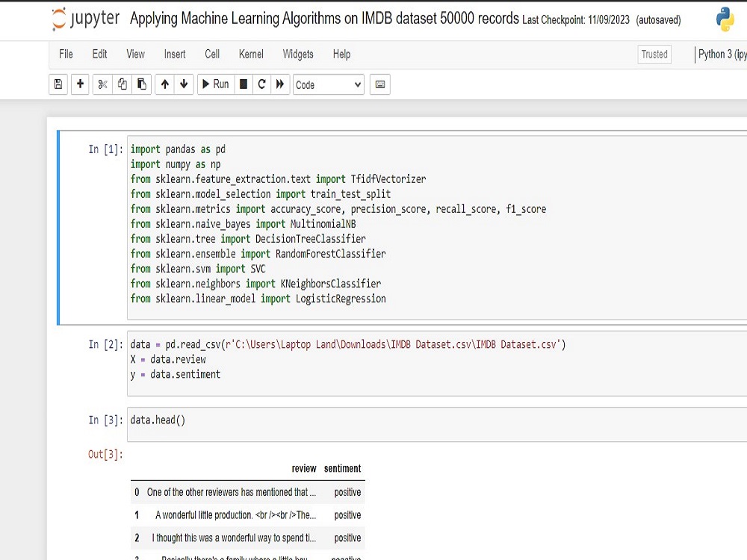Click the positive sentiment in row 2

tap(347, 538)
